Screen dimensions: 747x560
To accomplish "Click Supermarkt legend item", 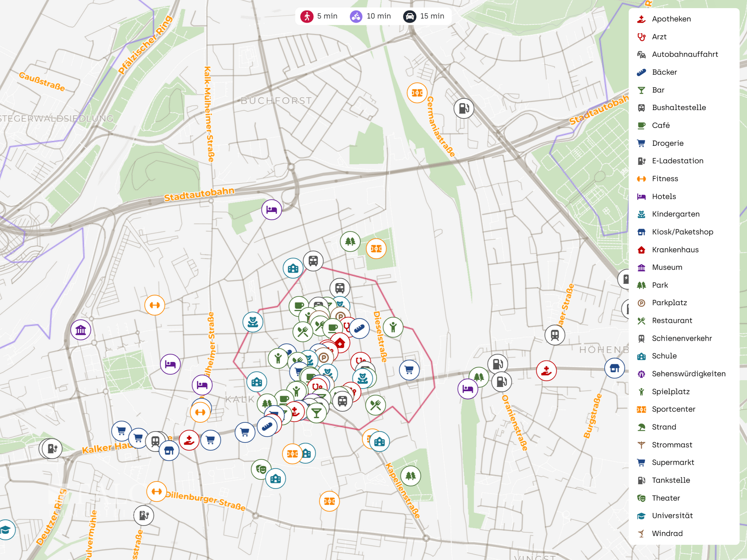I will pyautogui.click(x=673, y=462).
